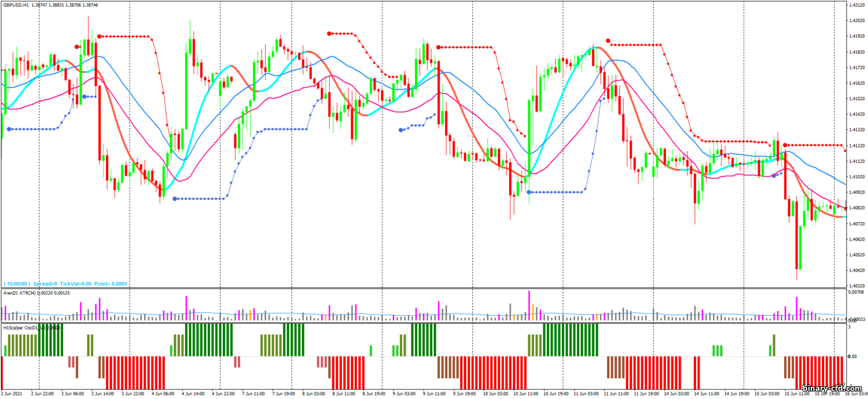The image size is (868, 399).
Task: Click time label 8 Jun 19:00
Action: [374, 394]
